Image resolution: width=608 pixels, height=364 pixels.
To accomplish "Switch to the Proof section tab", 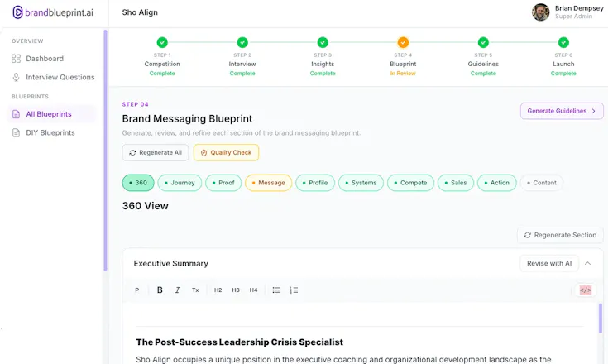I will pos(223,183).
